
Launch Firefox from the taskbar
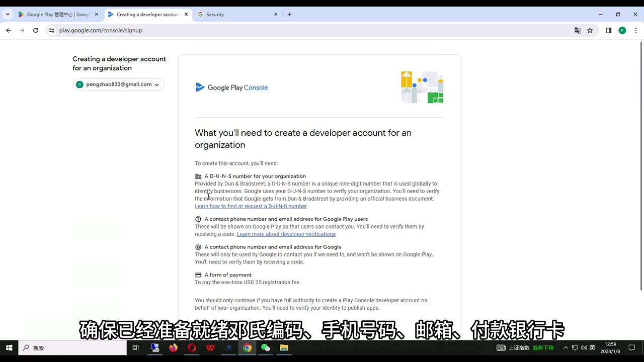174,347
